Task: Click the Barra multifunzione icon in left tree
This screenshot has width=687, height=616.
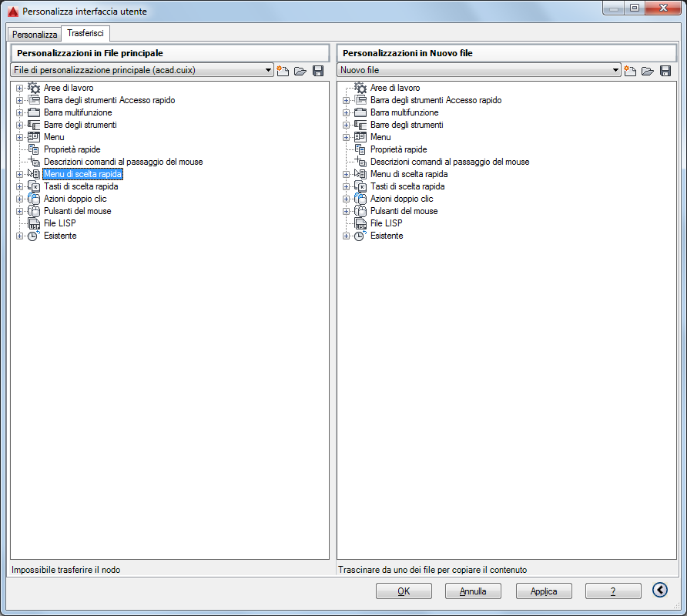Action: [34, 112]
